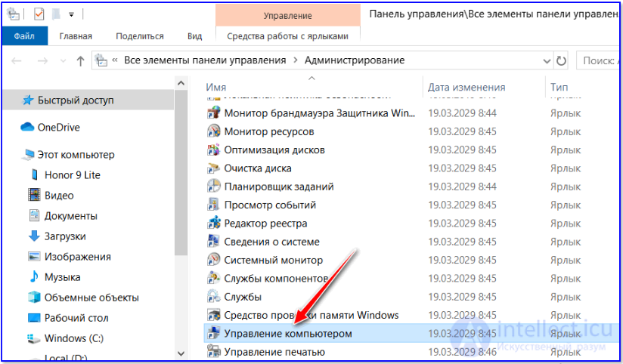Open the quick access toolbar dropdown arrow
The height and width of the screenshot is (364, 623).
pos(72,14)
